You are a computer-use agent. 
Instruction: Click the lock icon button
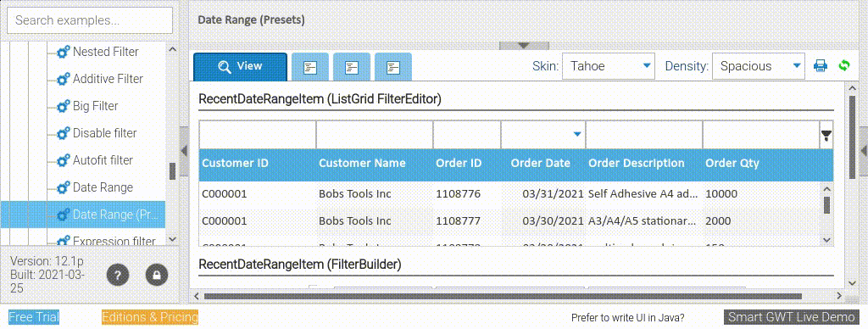pyautogui.click(x=157, y=275)
